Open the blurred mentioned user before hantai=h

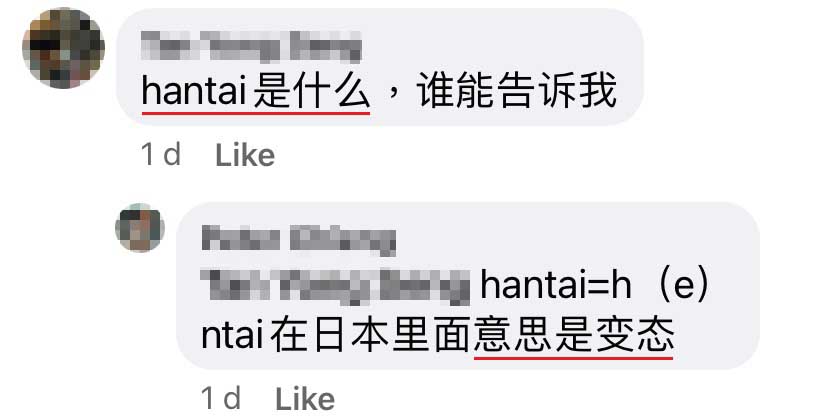coord(336,286)
